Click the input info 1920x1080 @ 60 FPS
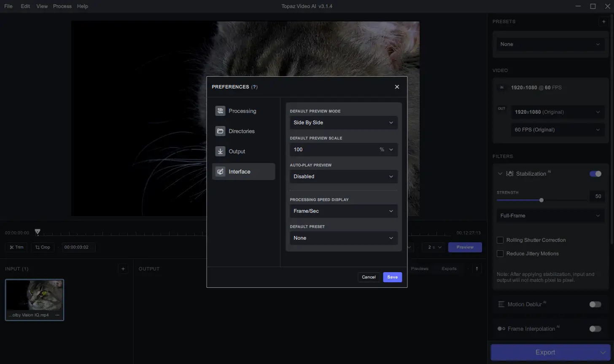This screenshot has height=364, width=614. [536, 88]
